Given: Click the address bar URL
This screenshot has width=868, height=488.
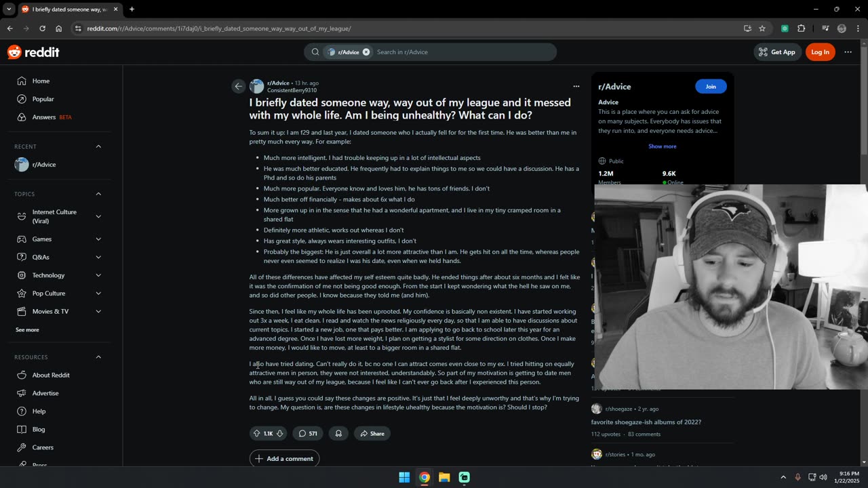Looking at the screenshot, I should pos(219,28).
